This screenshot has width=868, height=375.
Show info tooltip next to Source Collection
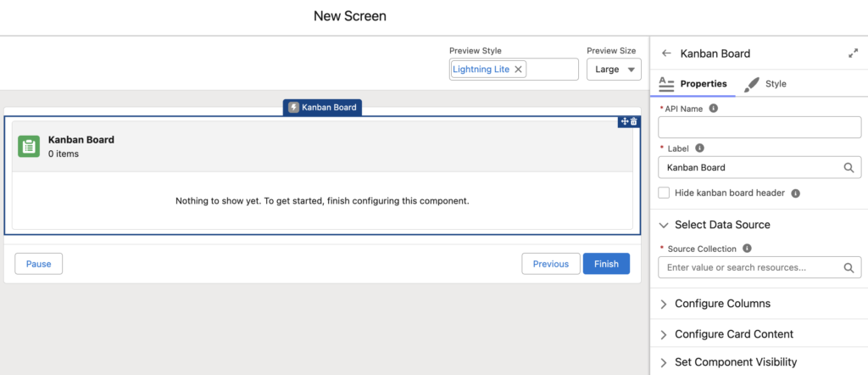(747, 249)
